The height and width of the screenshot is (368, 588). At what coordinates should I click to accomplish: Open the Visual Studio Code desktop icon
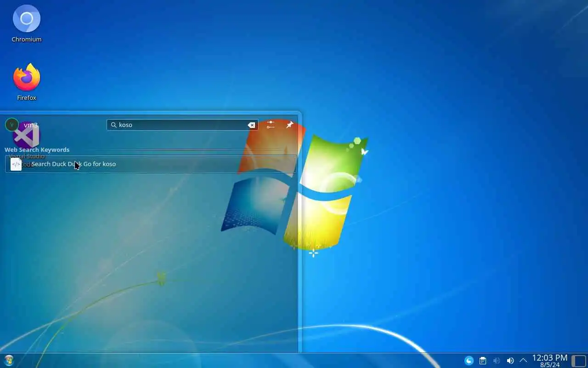[27, 145]
